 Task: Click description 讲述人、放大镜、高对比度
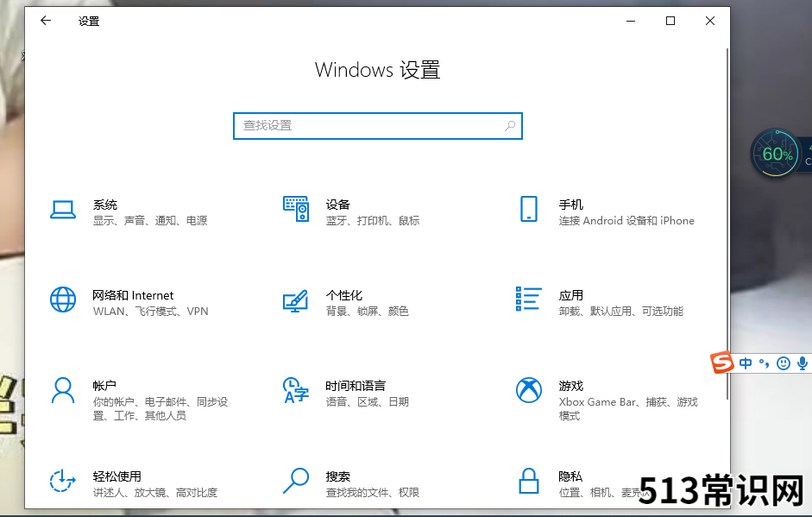tap(154, 493)
